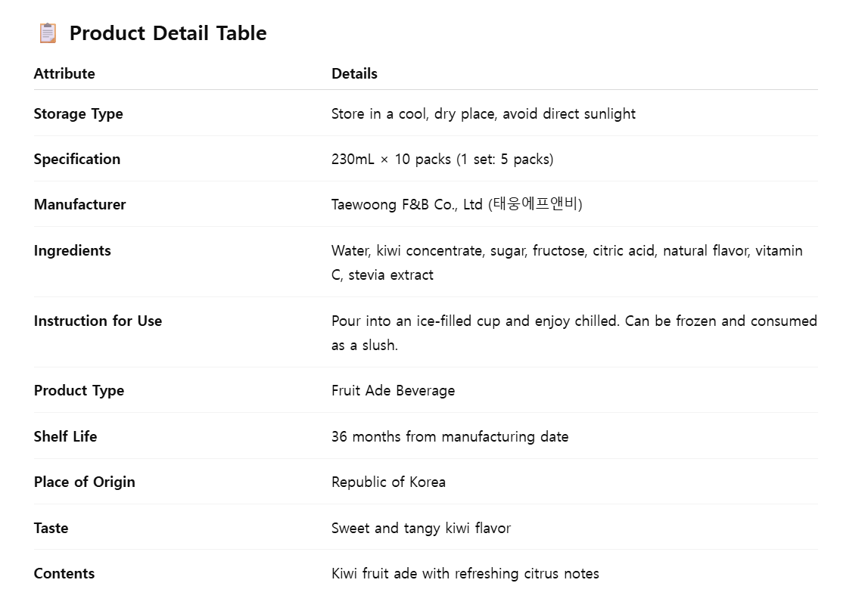Select the Instruction for Use label
Image resolution: width=868 pixels, height=614 pixels.
(98, 321)
